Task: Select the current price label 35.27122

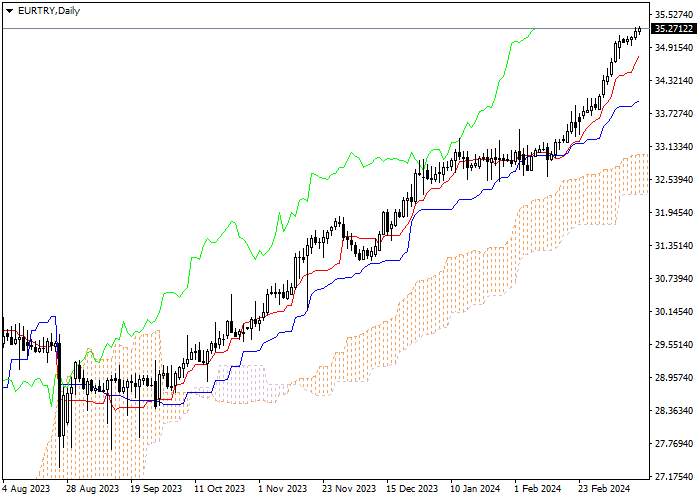Action: 674,29
